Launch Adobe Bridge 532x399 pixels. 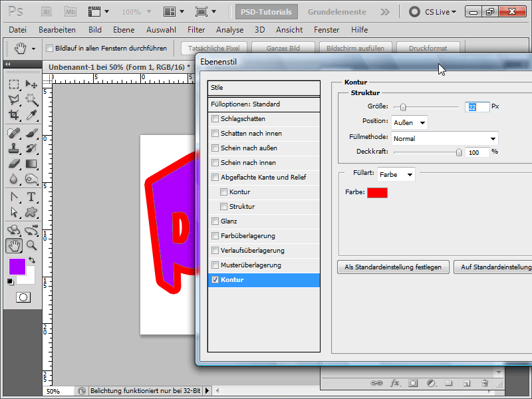[47, 12]
